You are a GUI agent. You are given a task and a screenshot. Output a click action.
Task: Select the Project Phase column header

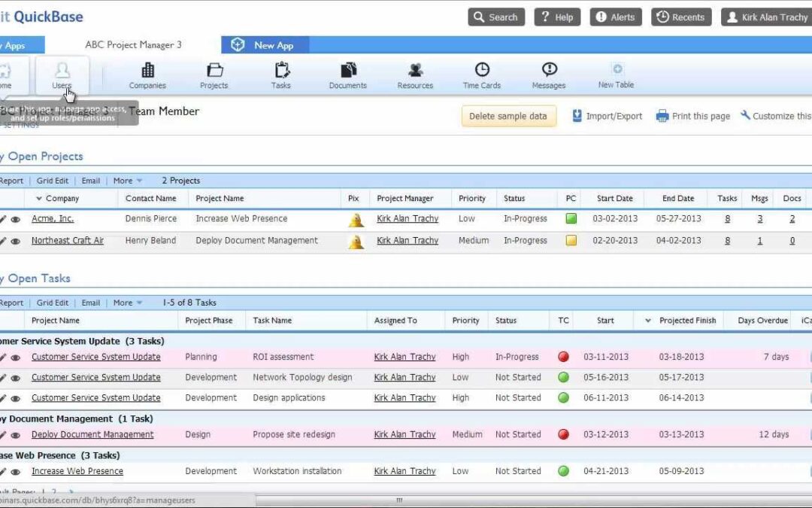click(209, 321)
